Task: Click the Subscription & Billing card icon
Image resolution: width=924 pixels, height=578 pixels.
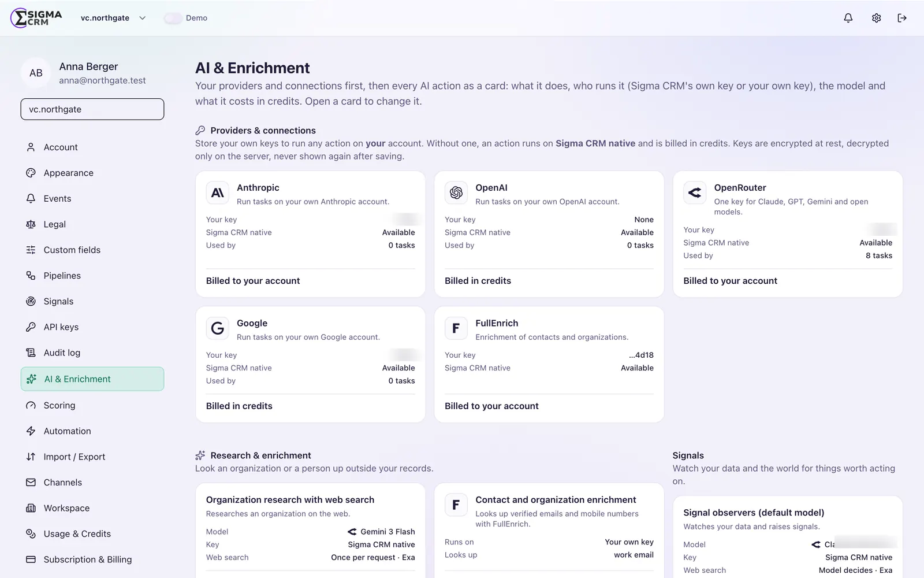Action: pyautogui.click(x=31, y=560)
